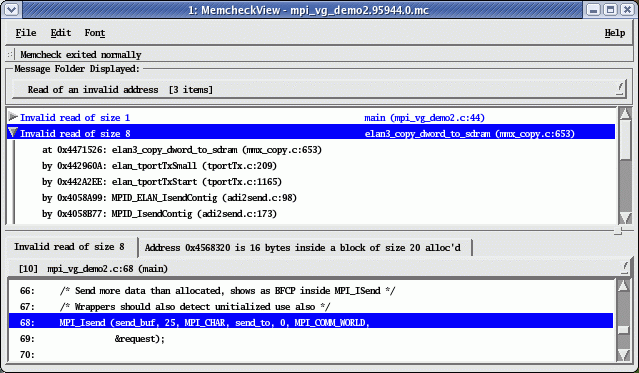Screen dimensions: 639x373
Task: Click empty source line number 70
Action: pyautogui.click(x=27, y=355)
